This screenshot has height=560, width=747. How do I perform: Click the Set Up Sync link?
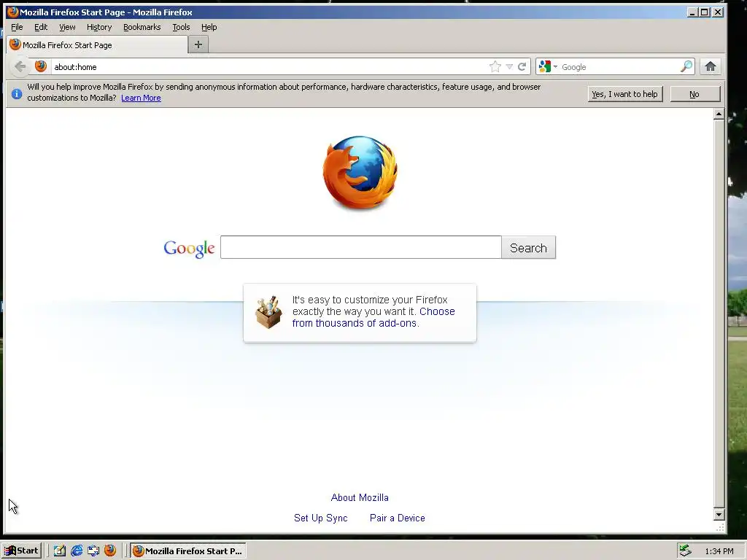pos(321,518)
